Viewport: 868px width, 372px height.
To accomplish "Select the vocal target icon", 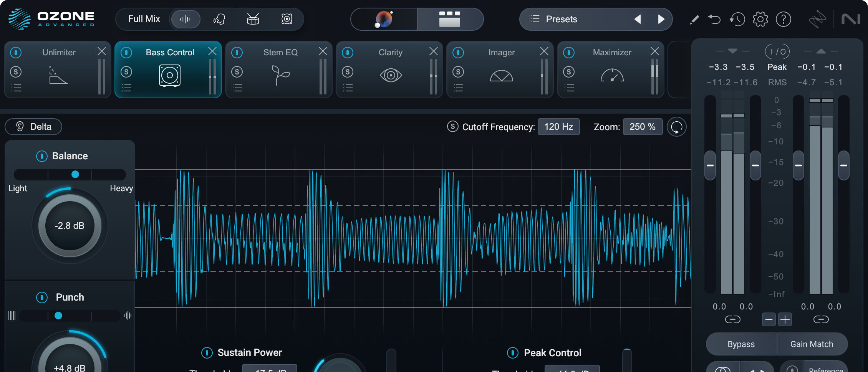I will (219, 19).
